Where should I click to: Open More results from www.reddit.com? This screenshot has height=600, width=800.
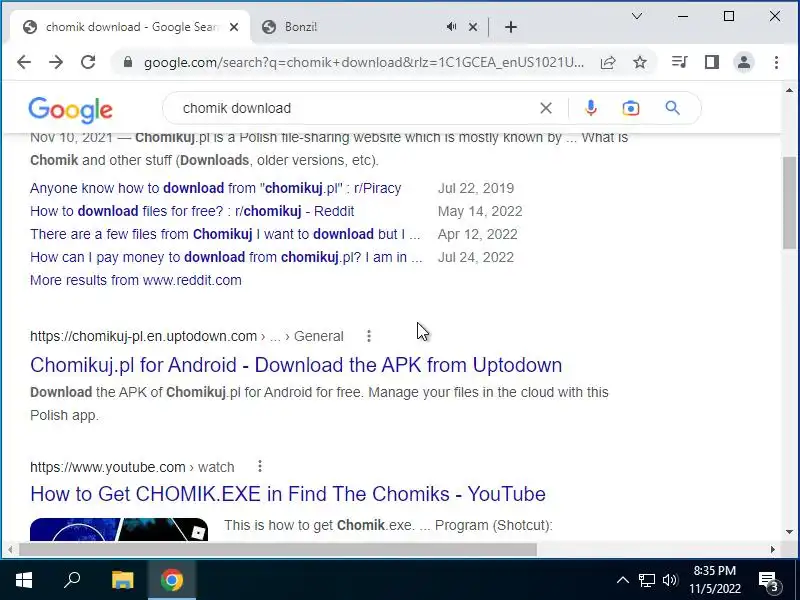click(x=136, y=280)
